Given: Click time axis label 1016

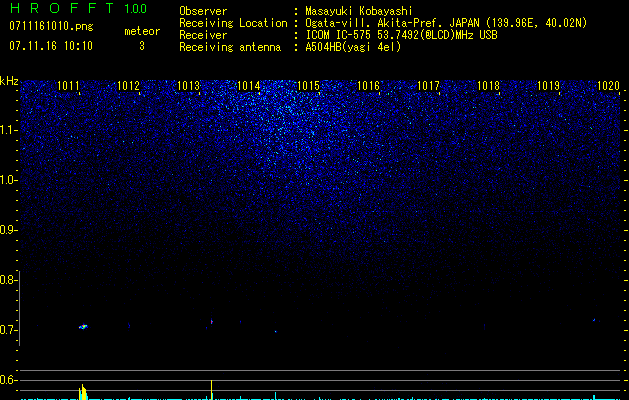Looking at the screenshot, I should click(x=368, y=86).
